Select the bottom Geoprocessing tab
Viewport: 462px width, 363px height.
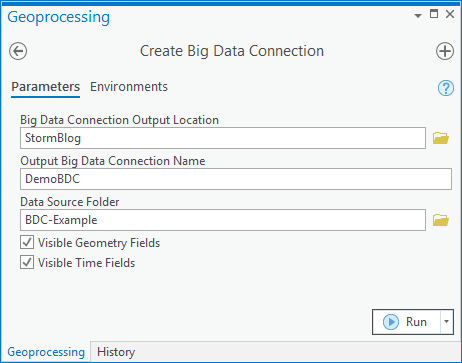coord(46,352)
